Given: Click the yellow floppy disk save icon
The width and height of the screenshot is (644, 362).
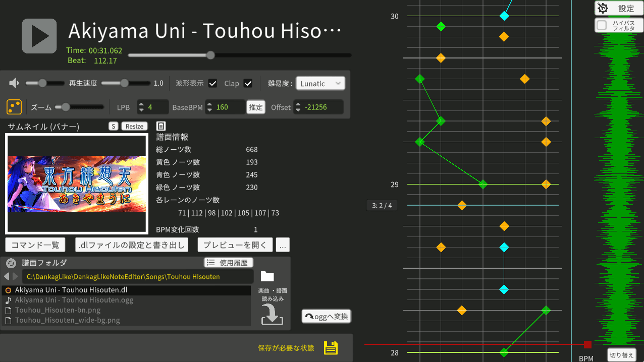Looking at the screenshot, I should click(331, 348).
